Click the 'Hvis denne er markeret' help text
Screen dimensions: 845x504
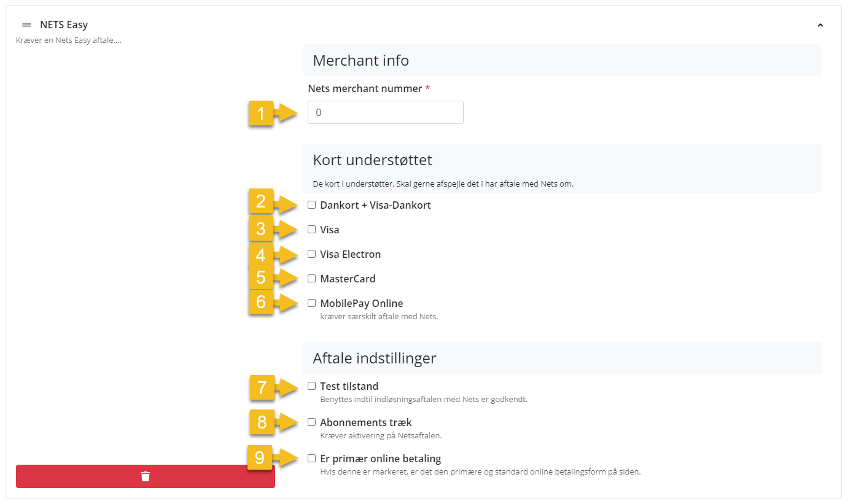(x=480, y=472)
